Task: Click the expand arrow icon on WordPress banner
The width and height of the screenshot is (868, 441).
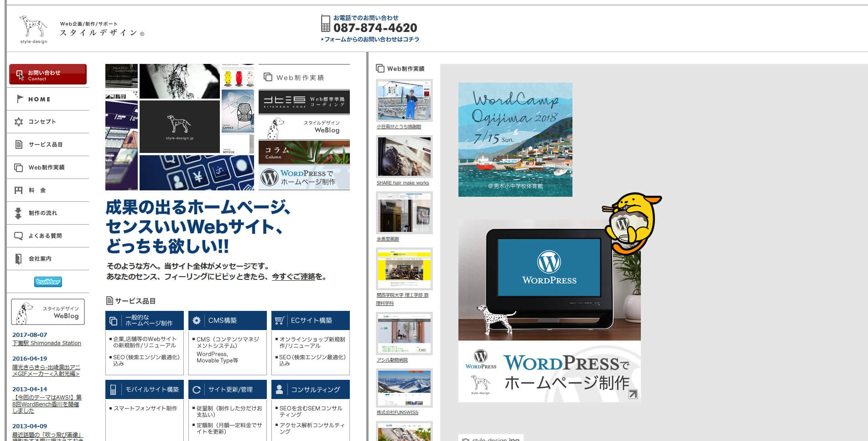Action: 633,394
